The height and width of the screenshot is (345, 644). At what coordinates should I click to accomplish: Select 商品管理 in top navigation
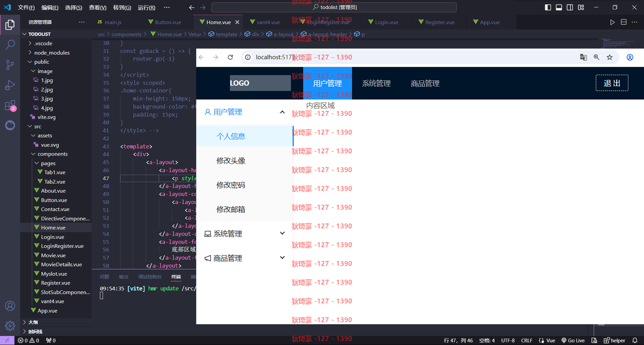pos(425,83)
